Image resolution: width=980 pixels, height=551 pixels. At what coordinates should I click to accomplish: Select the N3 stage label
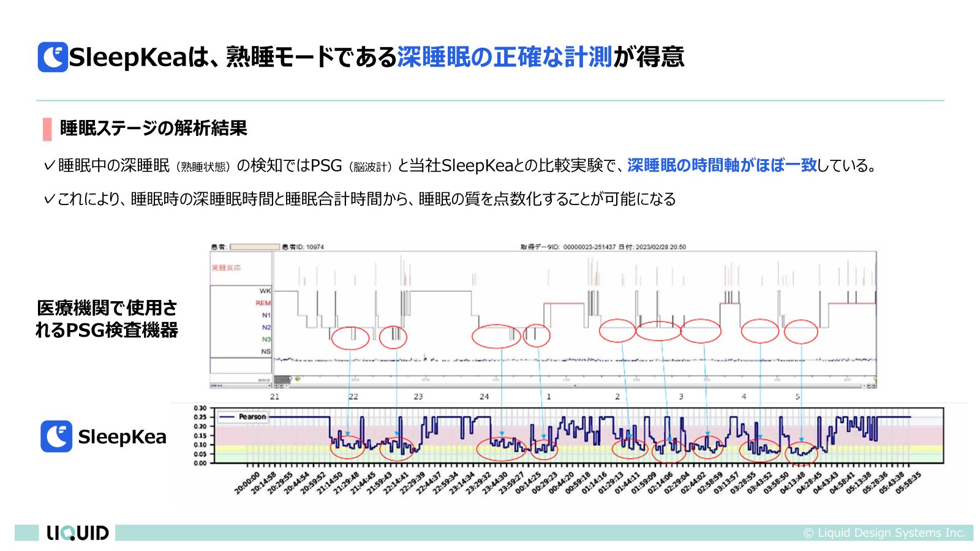(266, 339)
